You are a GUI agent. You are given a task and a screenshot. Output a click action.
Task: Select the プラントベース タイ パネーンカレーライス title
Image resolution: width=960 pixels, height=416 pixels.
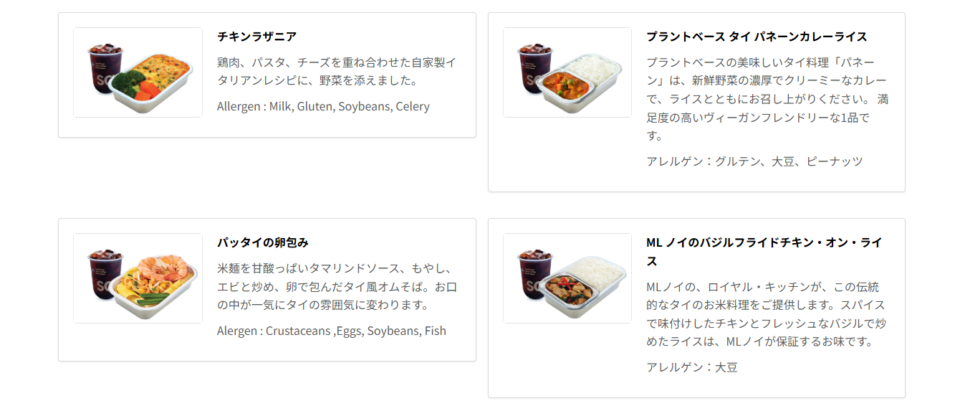pos(757,36)
